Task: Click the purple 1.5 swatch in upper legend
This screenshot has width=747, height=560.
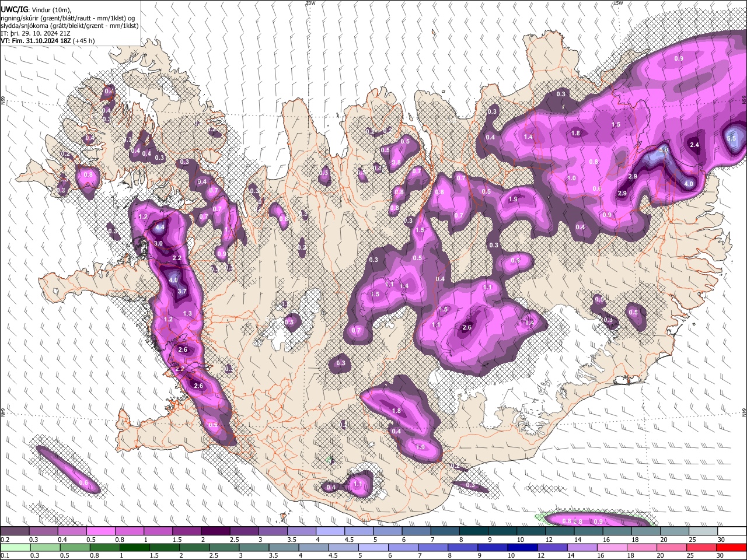Action: click(186, 531)
